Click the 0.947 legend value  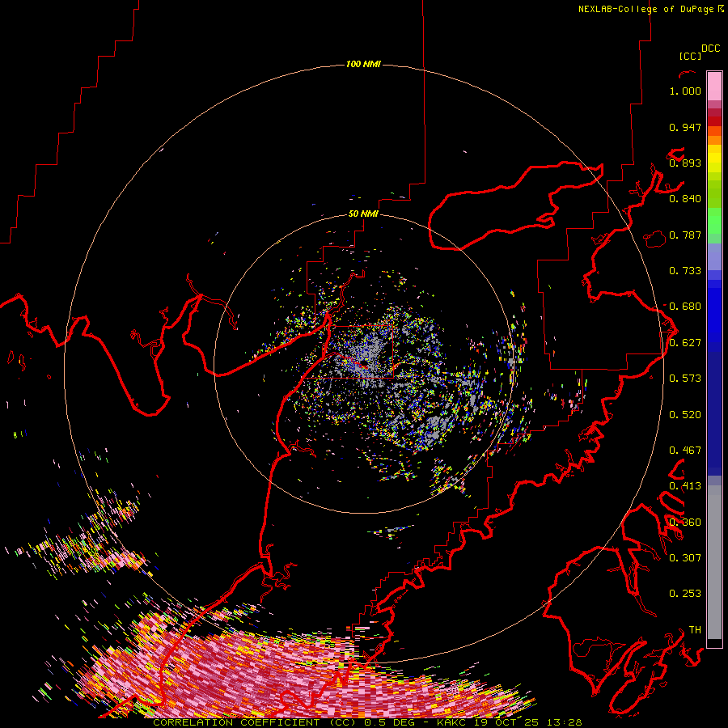tap(685, 127)
